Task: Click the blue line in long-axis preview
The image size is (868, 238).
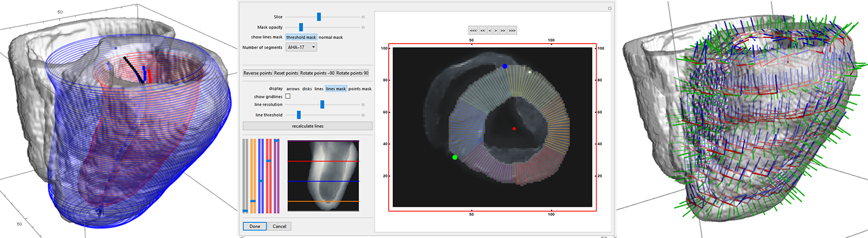Action: [x=323, y=181]
